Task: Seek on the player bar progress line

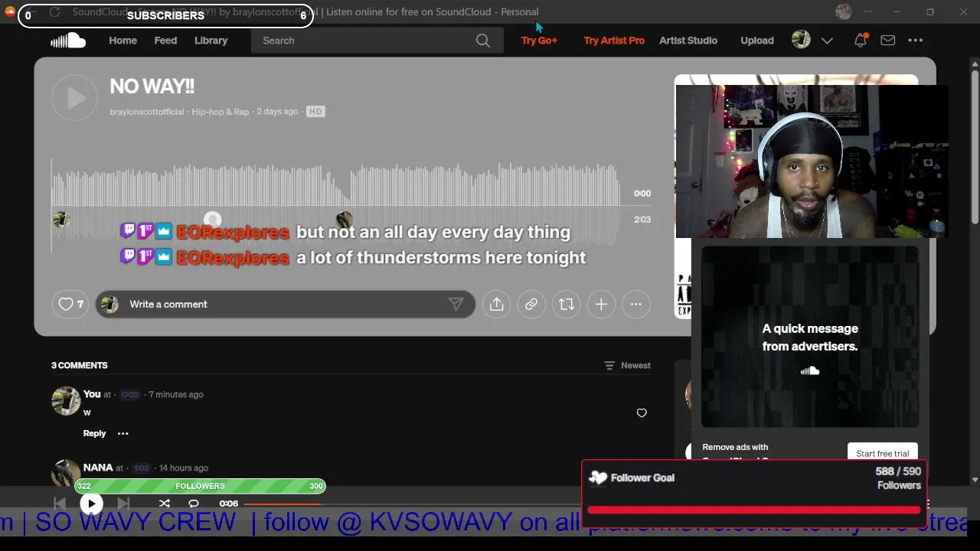Action: (x=413, y=504)
